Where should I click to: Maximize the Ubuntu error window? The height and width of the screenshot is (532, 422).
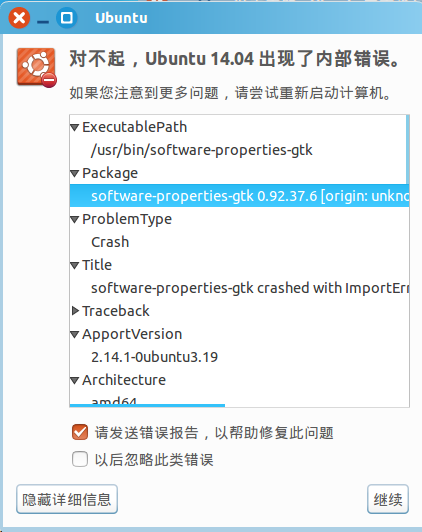pos(66,18)
